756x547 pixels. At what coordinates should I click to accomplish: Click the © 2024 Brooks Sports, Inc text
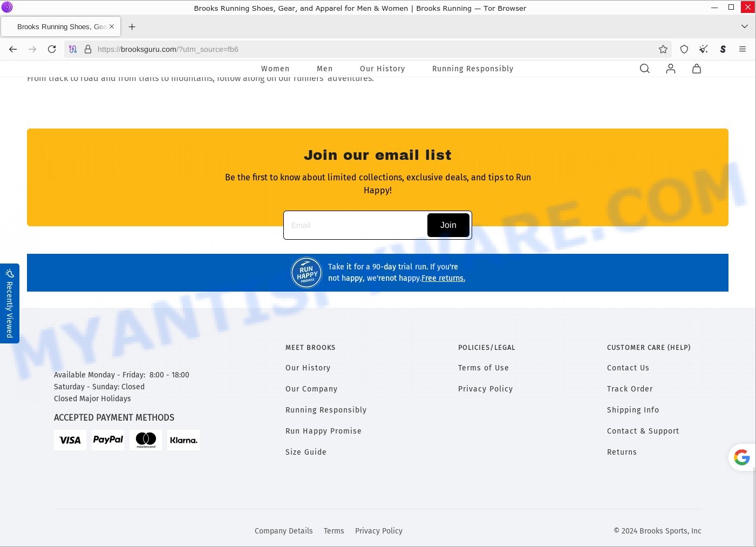point(657,531)
